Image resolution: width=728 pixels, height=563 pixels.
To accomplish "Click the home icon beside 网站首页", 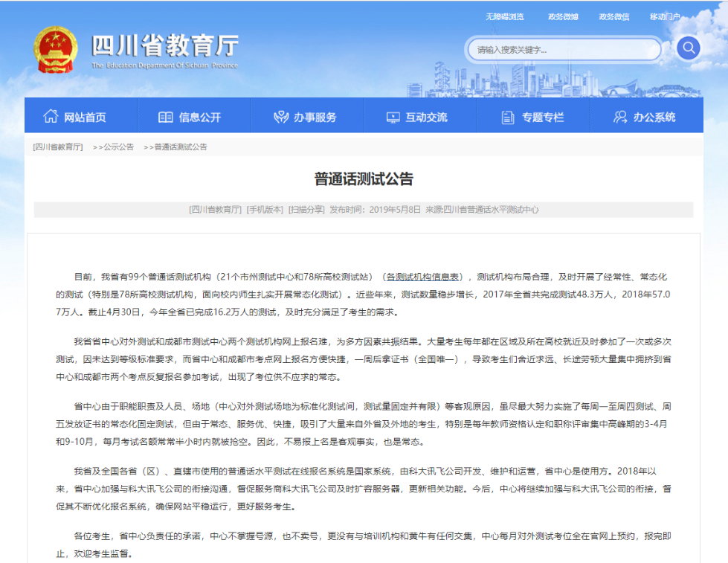I will pos(51,116).
